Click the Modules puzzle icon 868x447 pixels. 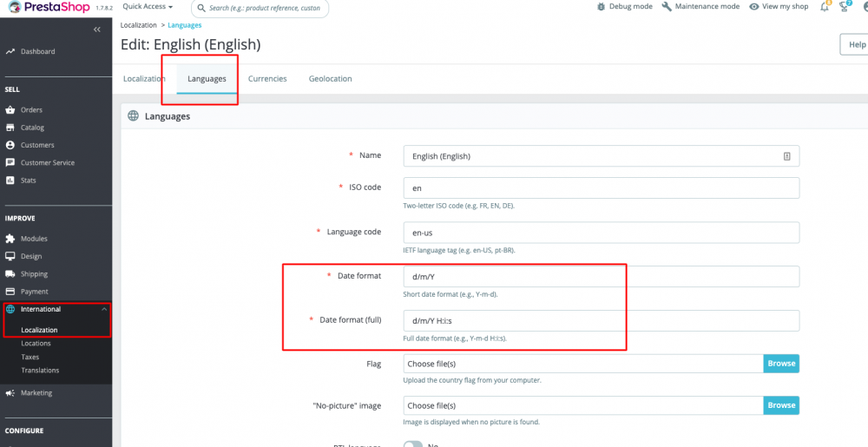click(10, 239)
